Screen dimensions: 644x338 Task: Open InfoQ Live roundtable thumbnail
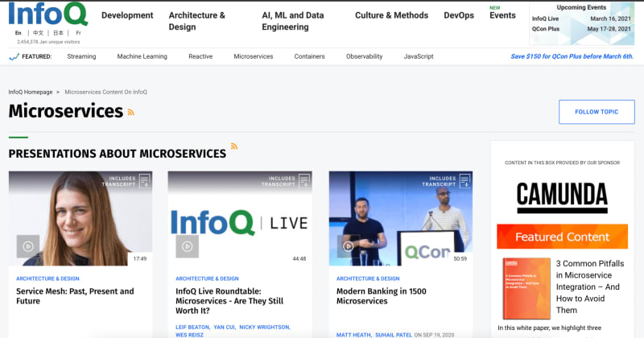[x=240, y=218]
